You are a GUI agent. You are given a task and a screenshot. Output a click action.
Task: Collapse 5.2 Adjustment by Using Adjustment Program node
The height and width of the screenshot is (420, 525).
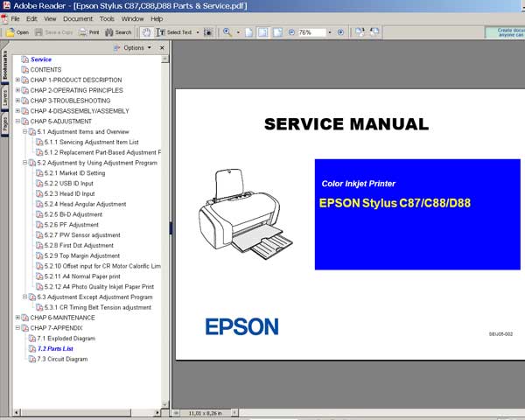(x=24, y=163)
